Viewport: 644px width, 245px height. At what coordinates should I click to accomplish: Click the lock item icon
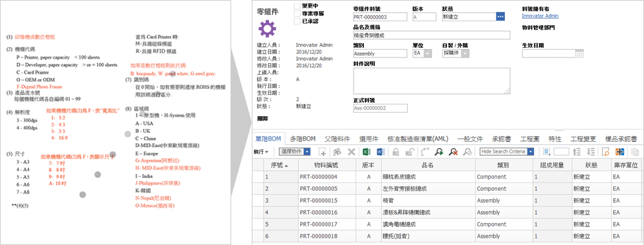point(395,152)
